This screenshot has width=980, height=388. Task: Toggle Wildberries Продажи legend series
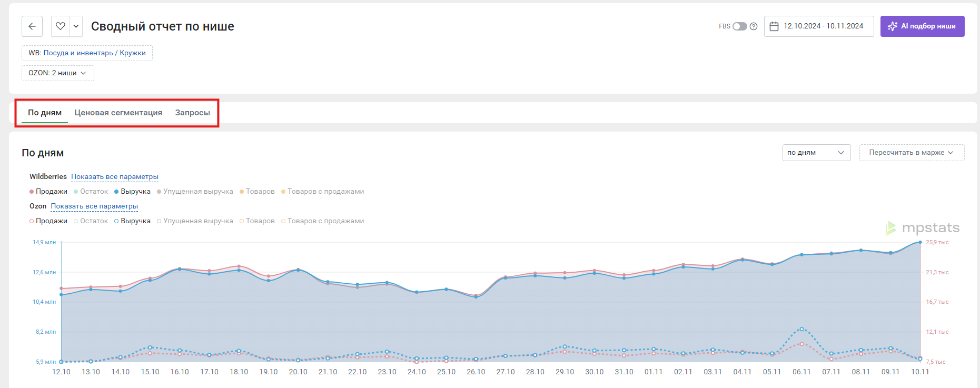point(48,192)
